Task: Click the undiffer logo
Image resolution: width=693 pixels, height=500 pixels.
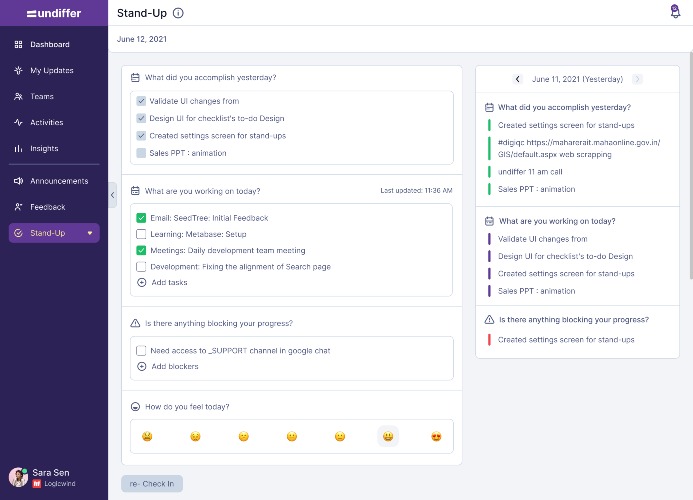Action: point(54,13)
